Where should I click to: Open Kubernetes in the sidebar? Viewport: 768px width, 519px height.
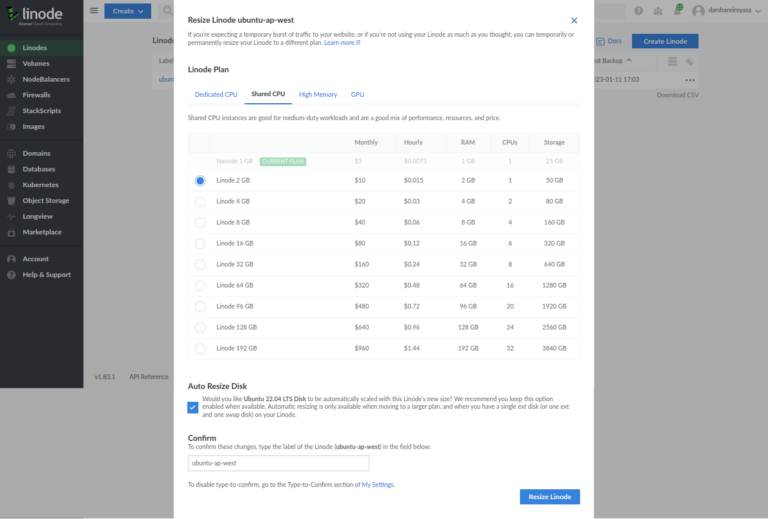[x=40, y=185]
